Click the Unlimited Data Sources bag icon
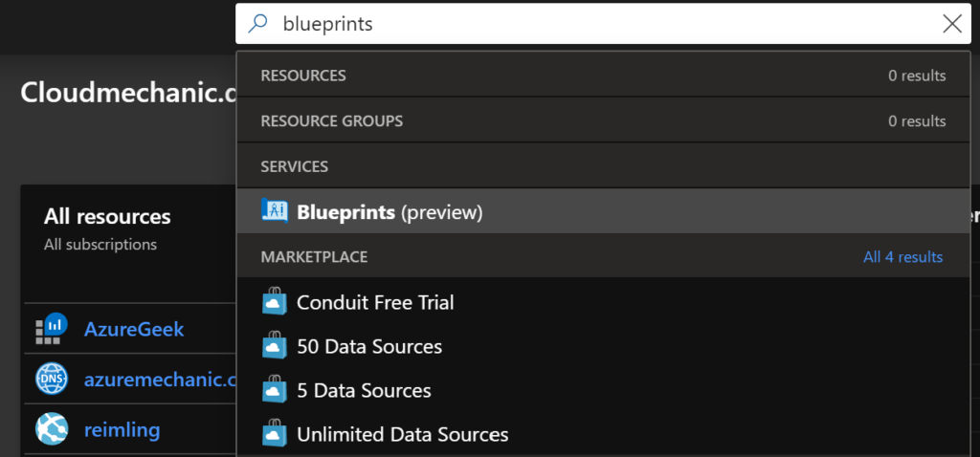The height and width of the screenshot is (457, 980). [275, 434]
